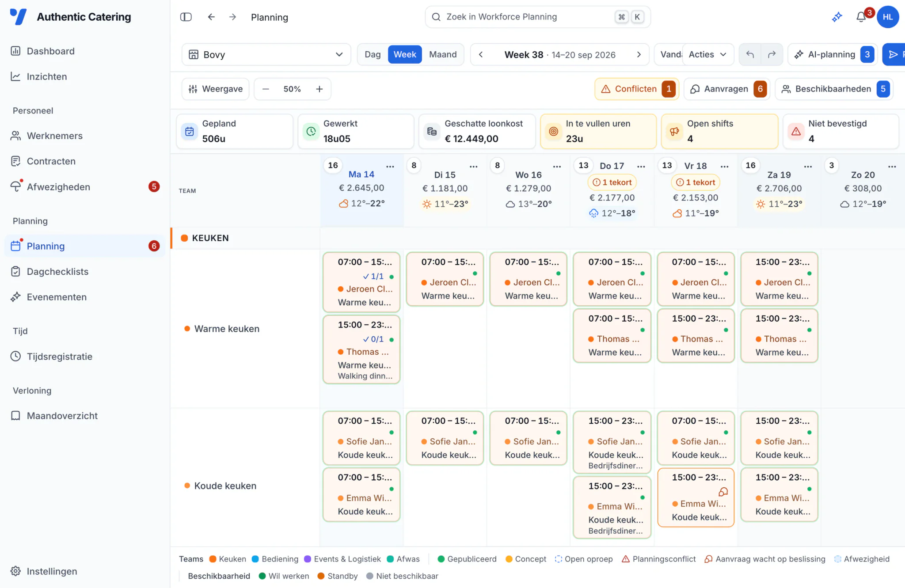905x588 pixels.
Task: Open Emma shift with pending request on Friday
Action: coord(696,497)
